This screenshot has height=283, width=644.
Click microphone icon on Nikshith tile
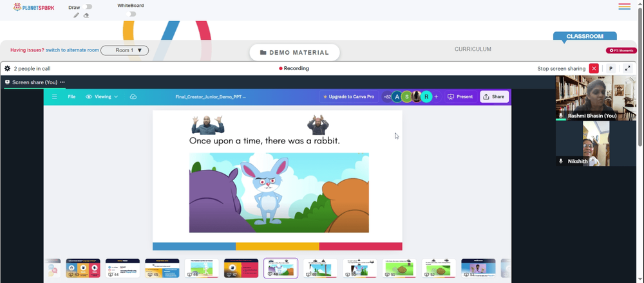pos(561,161)
